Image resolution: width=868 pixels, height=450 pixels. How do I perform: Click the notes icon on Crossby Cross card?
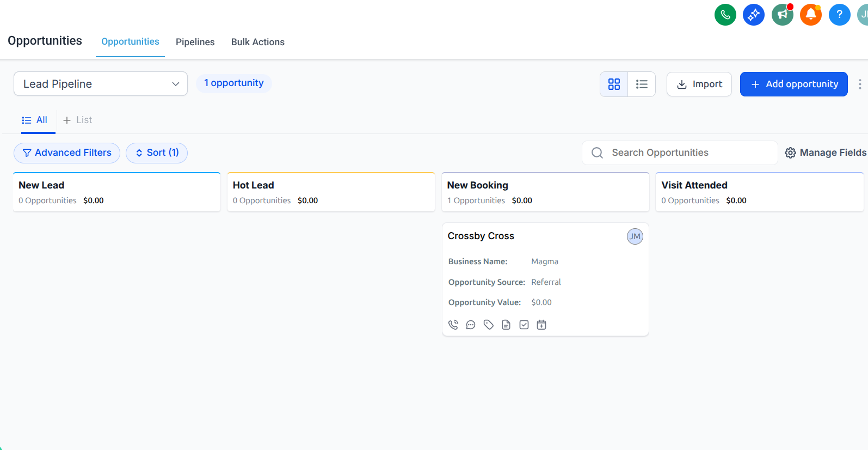pyautogui.click(x=506, y=325)
